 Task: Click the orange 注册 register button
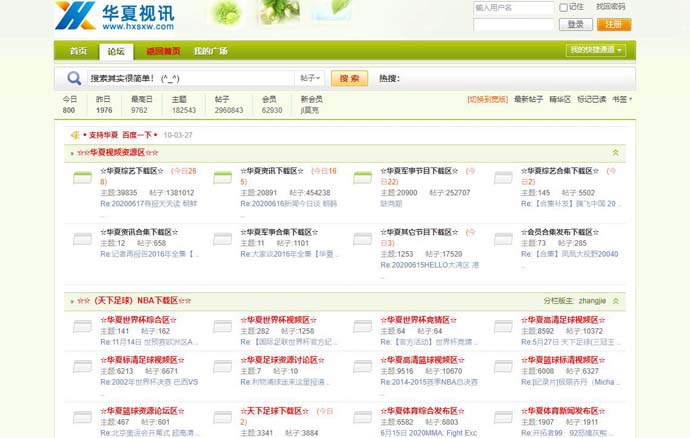pos(614,25)
